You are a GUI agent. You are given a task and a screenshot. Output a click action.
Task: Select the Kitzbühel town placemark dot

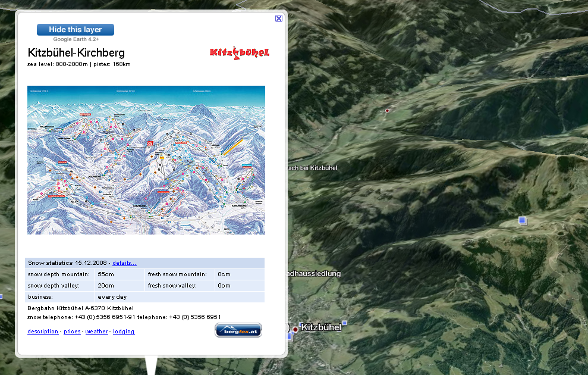pyautogui.click(x=295, y=329)
